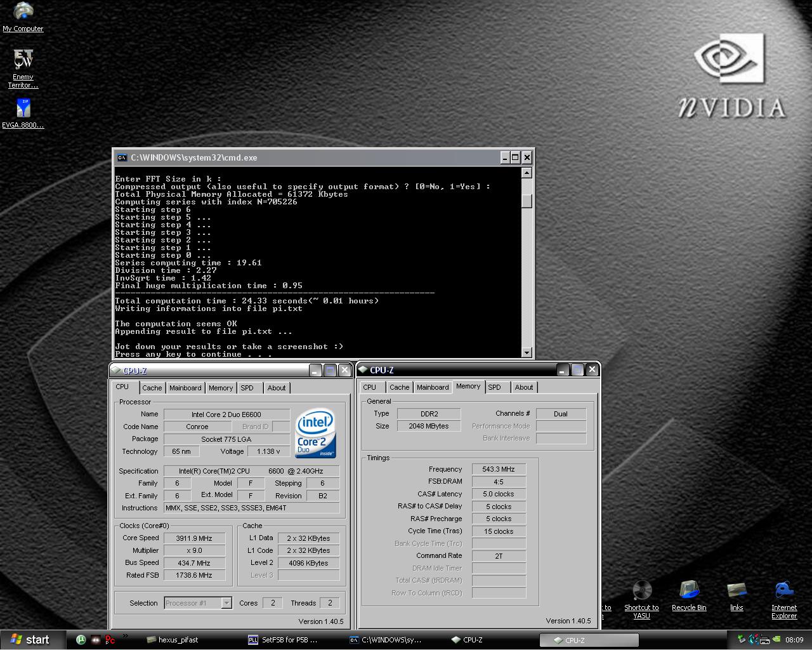Select Cache tab in right CPU-Z window

(400, 387)
